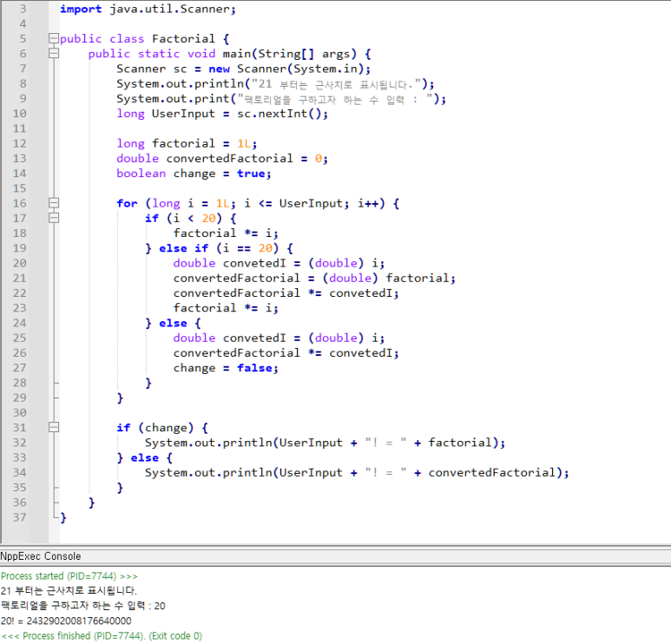Collapse the Factorial class fold marker
This screenshot has height=644, width=671.
(54, 38)
